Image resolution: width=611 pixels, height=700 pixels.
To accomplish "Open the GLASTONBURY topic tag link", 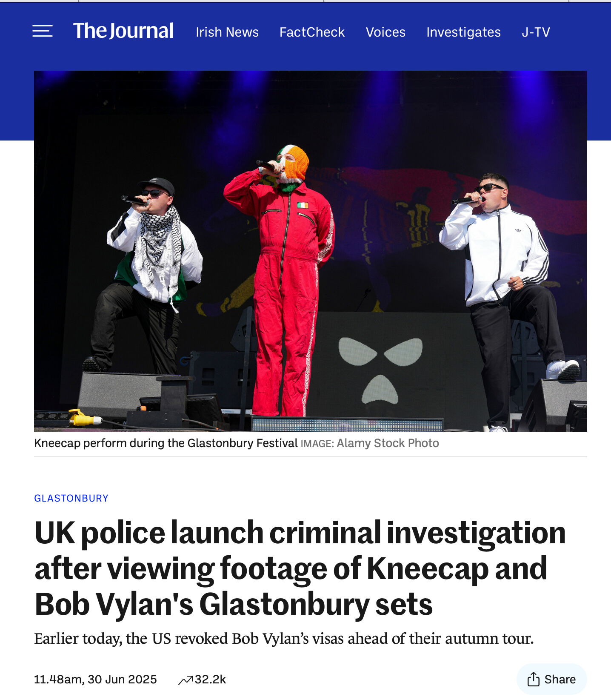I will pyautogui.click(x=71, y=498).
